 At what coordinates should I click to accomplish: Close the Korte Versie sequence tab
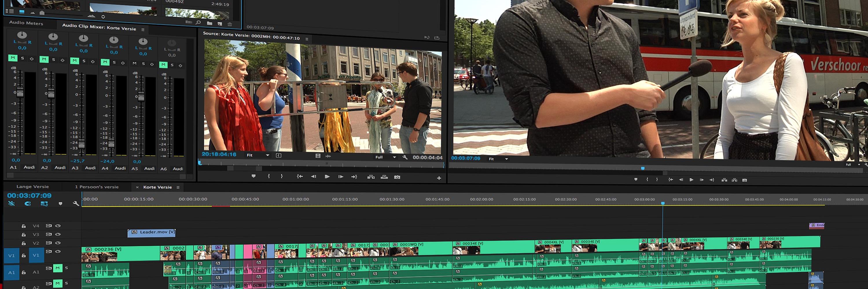pos(137,187)
